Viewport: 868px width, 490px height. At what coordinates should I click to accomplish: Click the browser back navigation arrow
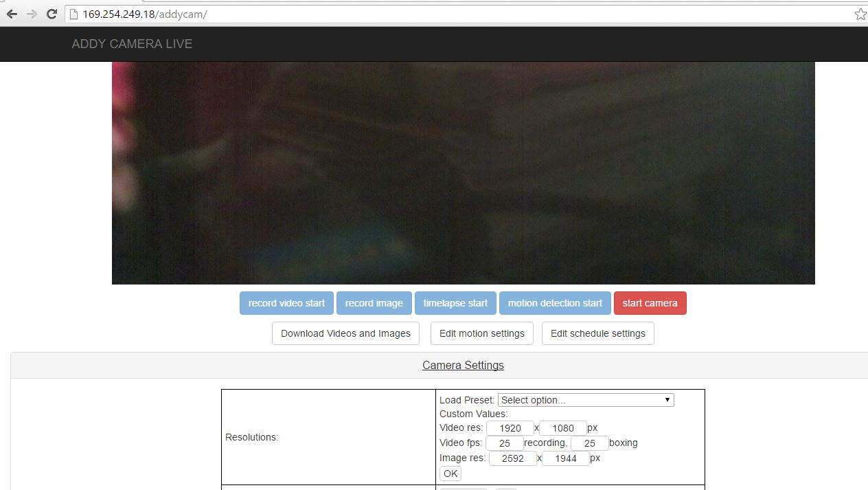12,13
